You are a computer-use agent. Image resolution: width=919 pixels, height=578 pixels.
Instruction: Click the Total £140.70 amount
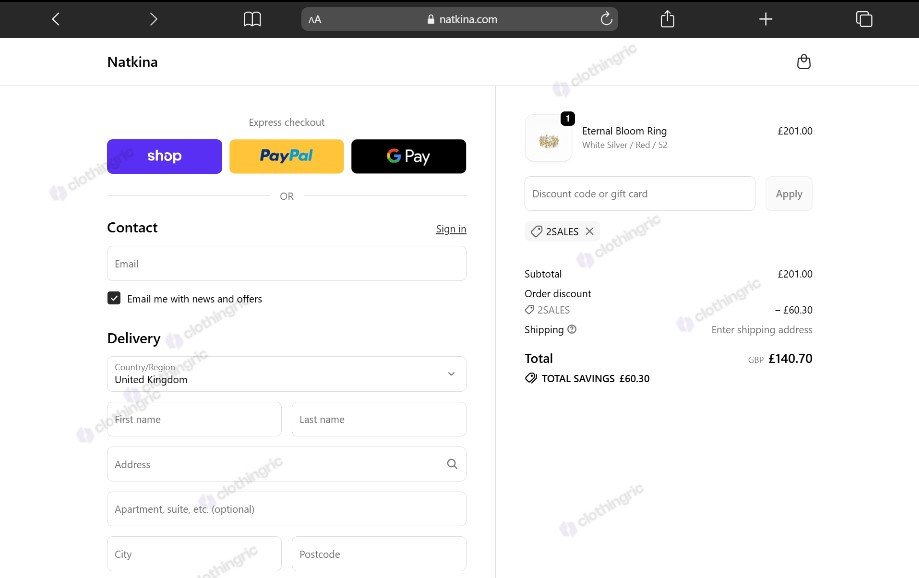click(x=790, y=358)
